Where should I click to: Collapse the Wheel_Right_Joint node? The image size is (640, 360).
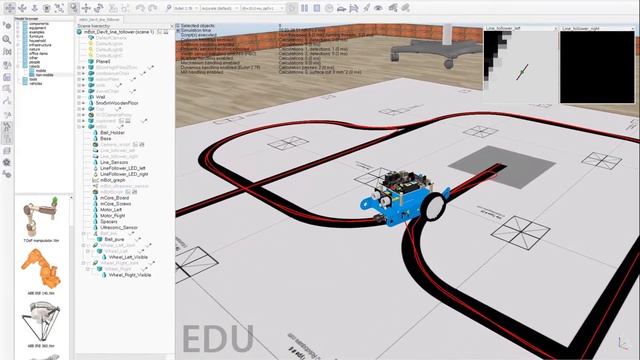[x=83, y=263]
